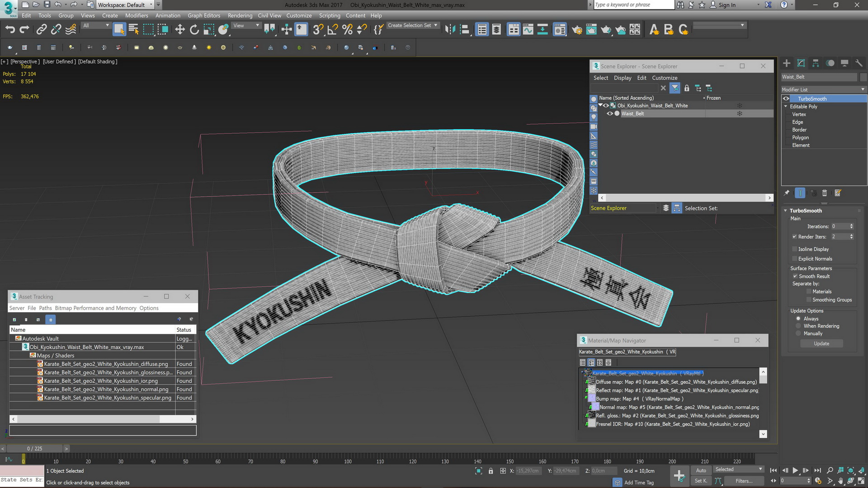Toggle the Layer Explorer icon
Viewport: 868px width, 488px height.
496,30
